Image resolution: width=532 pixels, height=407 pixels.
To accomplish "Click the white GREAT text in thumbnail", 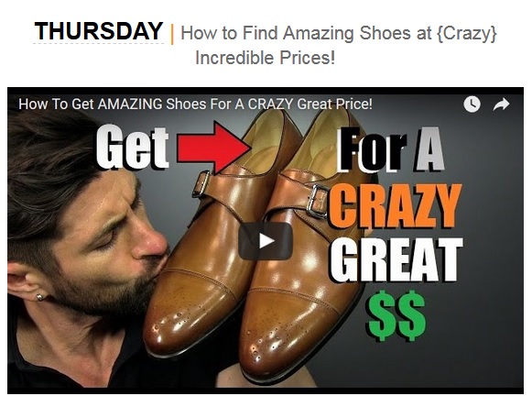I will point(396,259).
